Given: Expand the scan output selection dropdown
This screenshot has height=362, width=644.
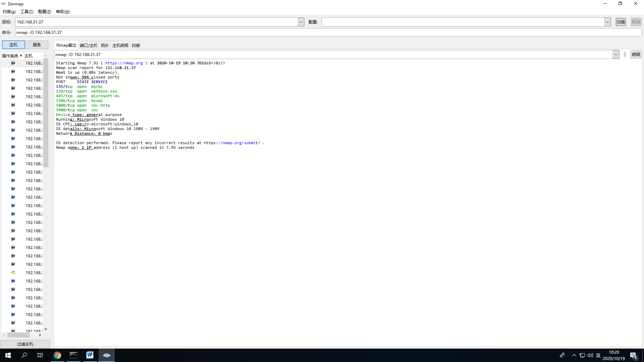Looking at the screenshot, I should tap(616, 55).
